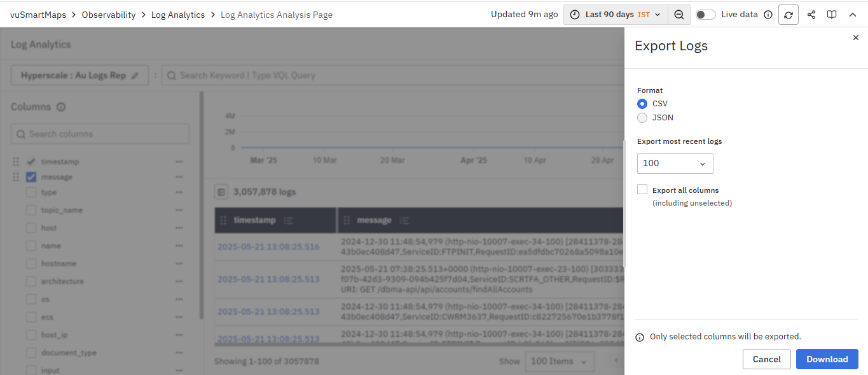Open the documentation book icon
This screenshot has width=868, height=375.
click(832, 15)
